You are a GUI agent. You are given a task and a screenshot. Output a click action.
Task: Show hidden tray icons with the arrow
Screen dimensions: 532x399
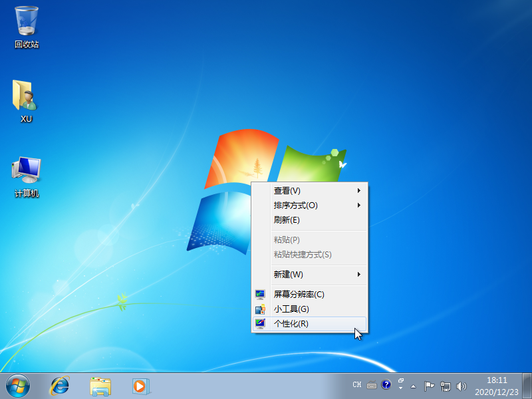pyautogui.click(x=414, y=385)
